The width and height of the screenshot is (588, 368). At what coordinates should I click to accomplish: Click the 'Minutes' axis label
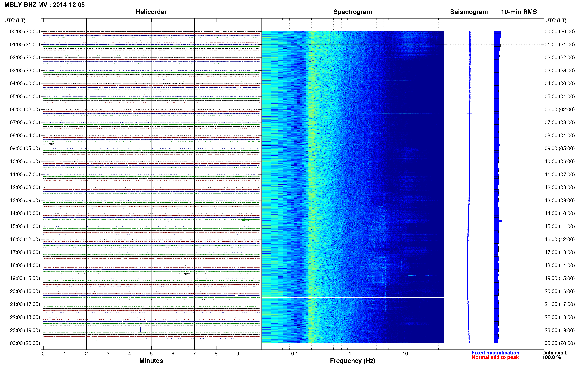(151, 361)
